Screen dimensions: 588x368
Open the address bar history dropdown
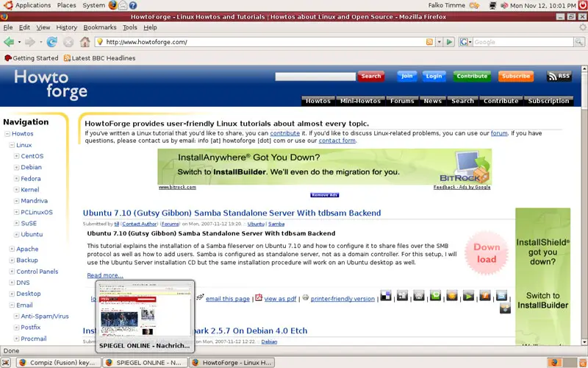pos(439,42)
